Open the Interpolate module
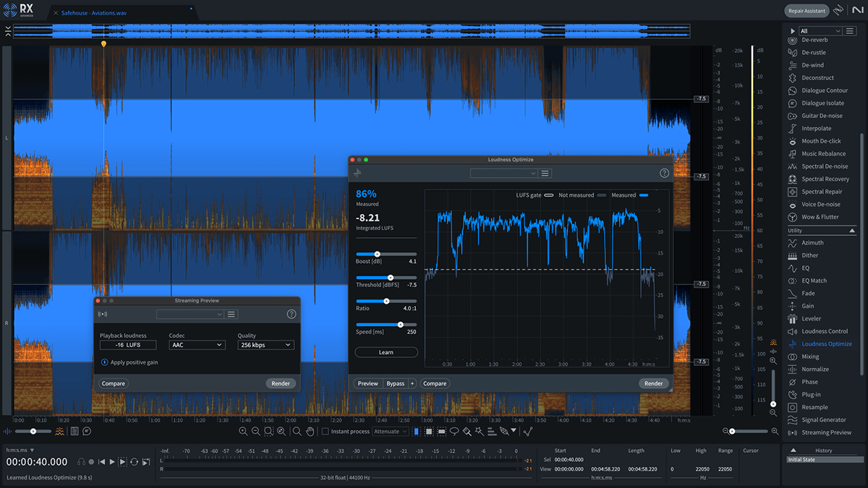This screenshot has width=868, height=488. tap(816, 129)
